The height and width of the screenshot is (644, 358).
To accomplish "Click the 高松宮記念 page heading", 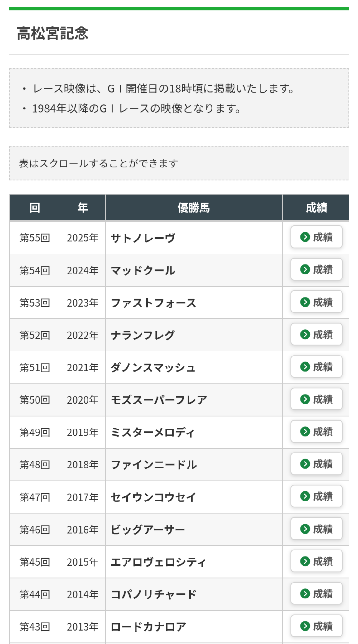I will click(53, 33).
